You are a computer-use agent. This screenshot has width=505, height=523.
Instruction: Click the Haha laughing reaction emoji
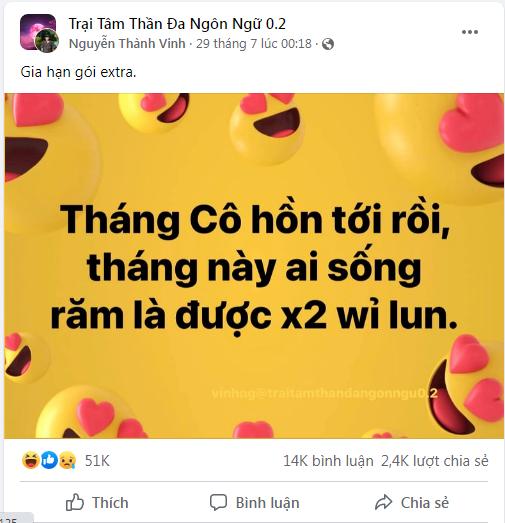tap(31, 460)
